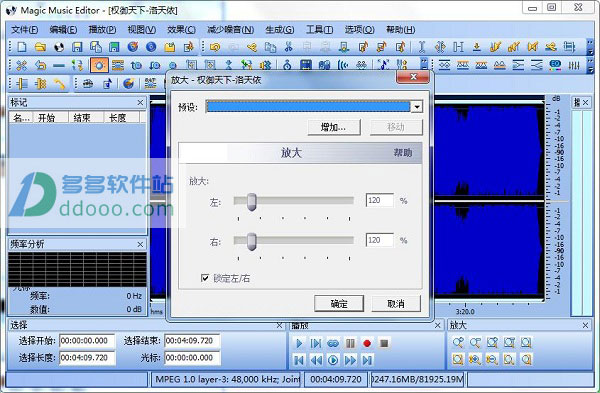The height and width of the screenshot is (393, 600).
Task: Click the 选择开始 time field
Action: [87, 341]
